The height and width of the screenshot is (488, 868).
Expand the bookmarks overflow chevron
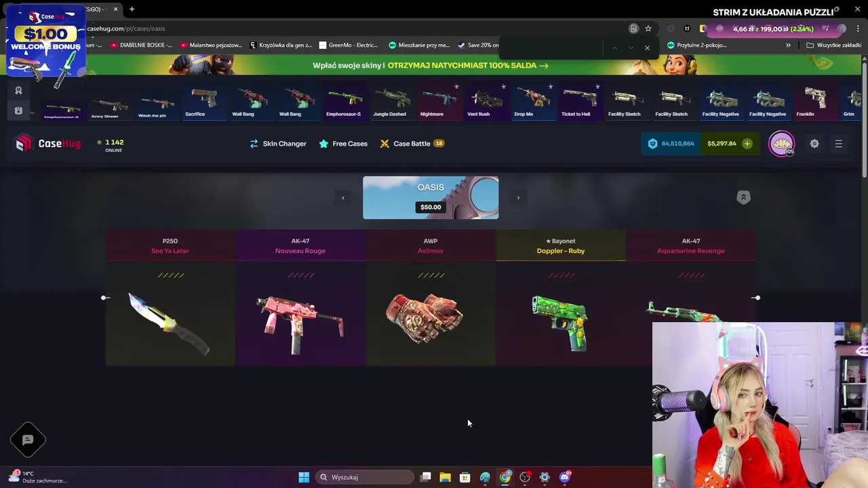788,45
